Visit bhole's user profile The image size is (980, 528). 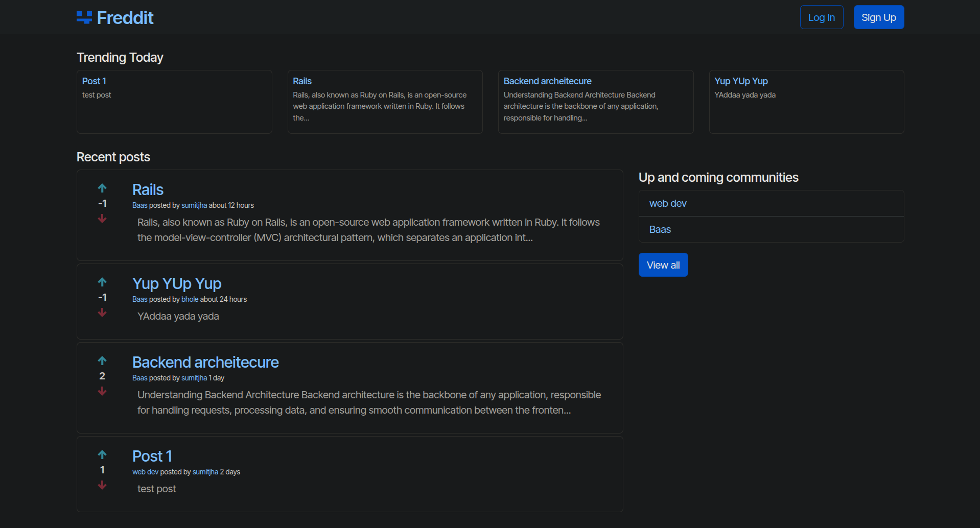pos(190,299)
